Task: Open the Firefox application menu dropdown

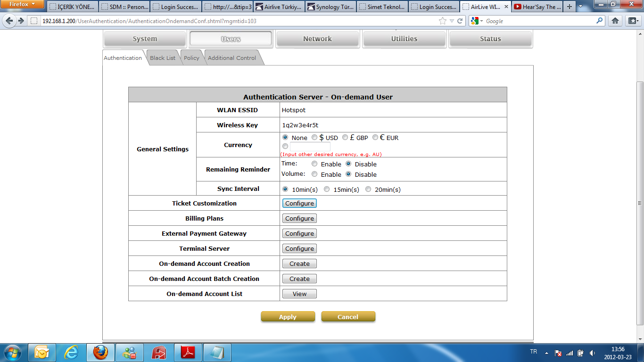Action: 22,4
